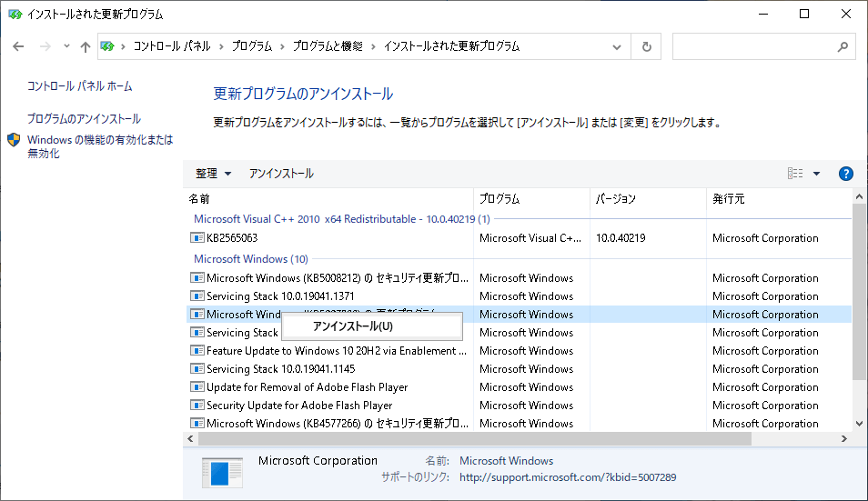Go back using the back arrow
Viewport: 868px width, 501px height.
coord(18,46)
